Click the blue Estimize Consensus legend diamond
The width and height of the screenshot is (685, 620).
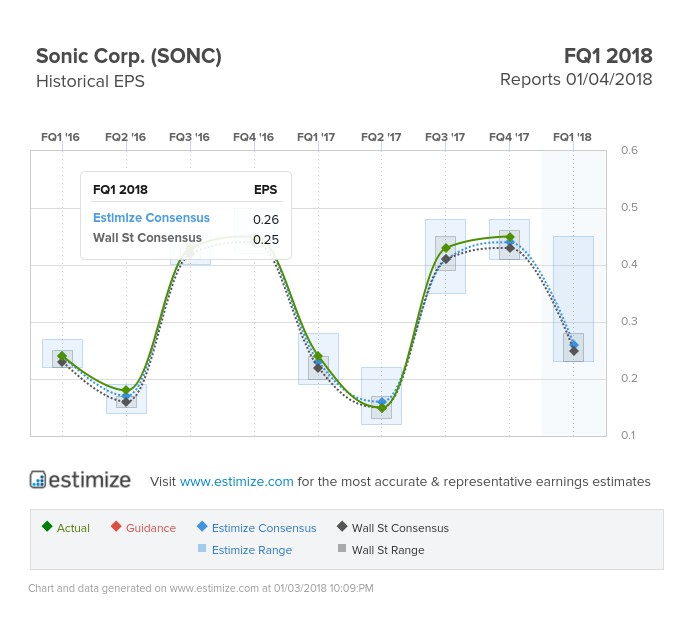(x=202, y=526)
